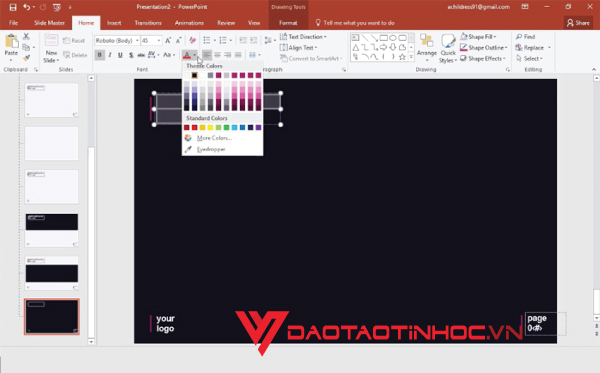600x373 pixels.
Task: Open the Align Text dropdown
Action: click(298, 47)
